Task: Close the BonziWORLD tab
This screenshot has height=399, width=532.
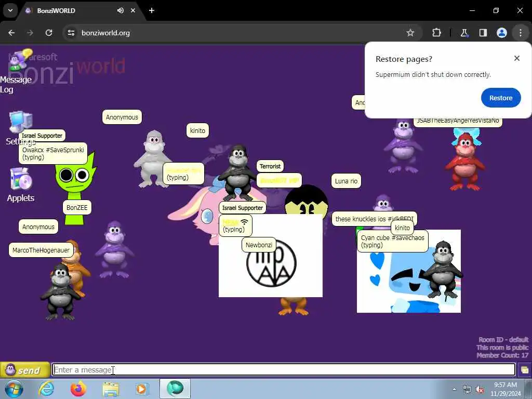Action: click(133, 10)
